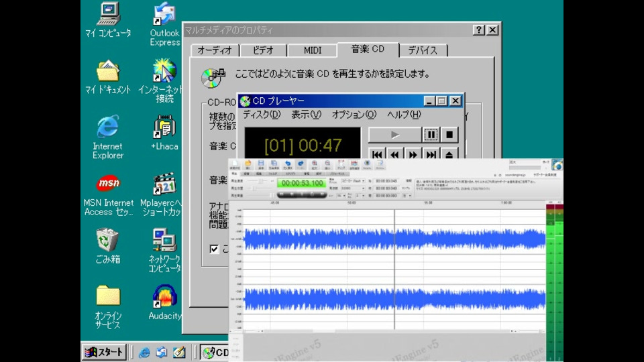Open マイ コンピュータ desktop icon
The image size is (644, 362).
(x=108, y=19)
